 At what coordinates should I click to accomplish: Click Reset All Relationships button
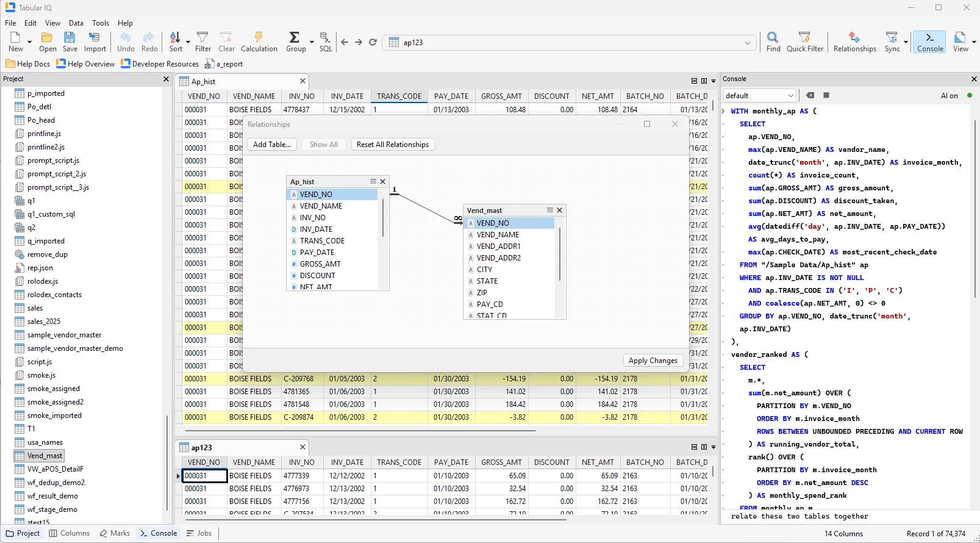tap(393, 145)
